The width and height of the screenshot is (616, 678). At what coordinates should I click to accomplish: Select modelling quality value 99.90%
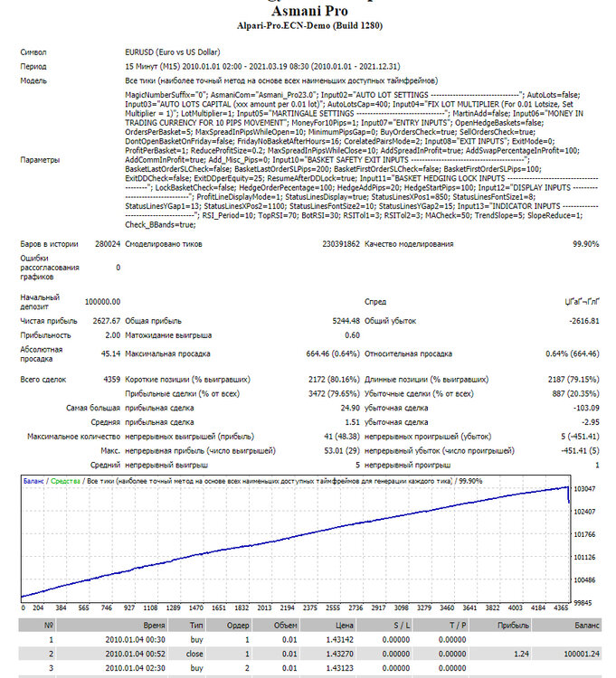[586, 244]
